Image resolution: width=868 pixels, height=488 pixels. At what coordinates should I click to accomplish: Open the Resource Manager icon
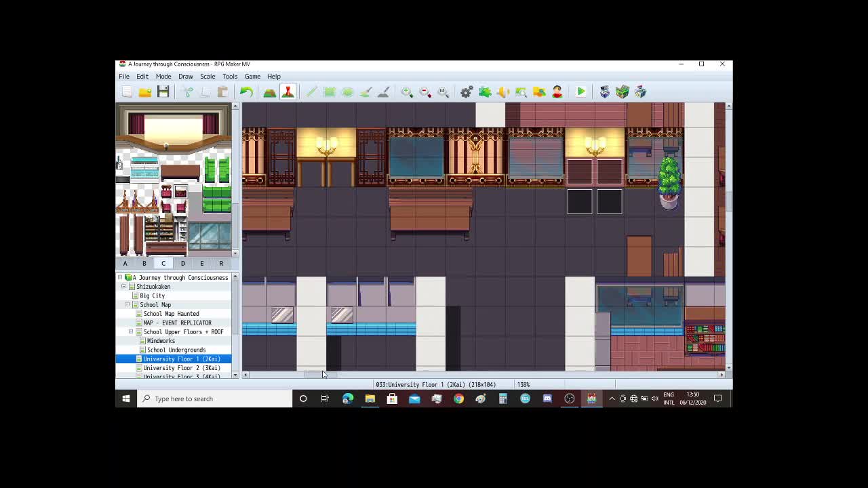pyautogui.click(x=539, y=91)
